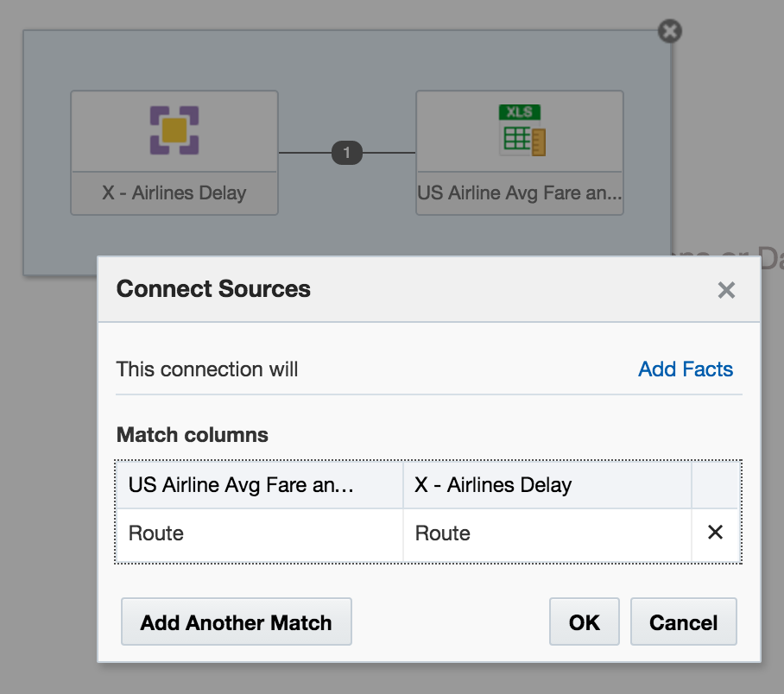784x694 pixels.
Task: Click the XLS spreadsheet source icon
Action: point(522,130)
